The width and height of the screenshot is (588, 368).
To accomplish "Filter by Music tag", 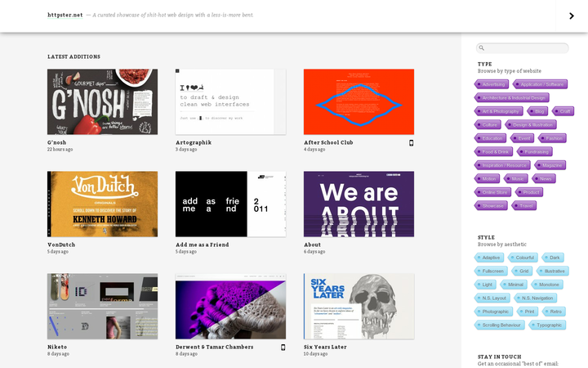I will pos(516,179).
